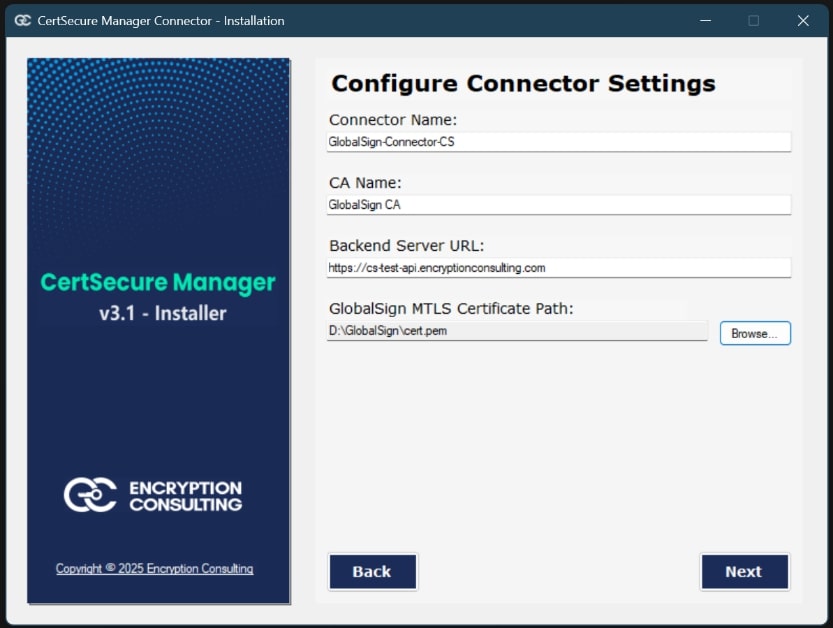Click the Connector Name input field

click(x=558, y=142)
